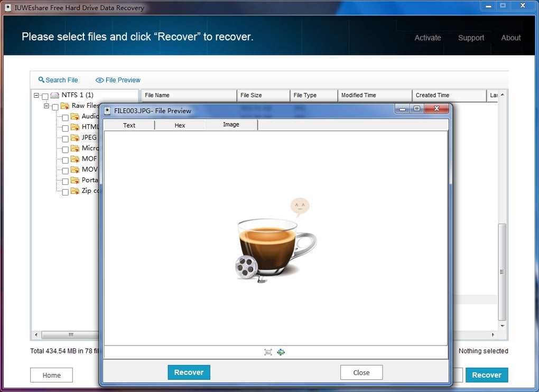
Task: Check the HTML folder checkbox
Action: [x=65, y=128]
